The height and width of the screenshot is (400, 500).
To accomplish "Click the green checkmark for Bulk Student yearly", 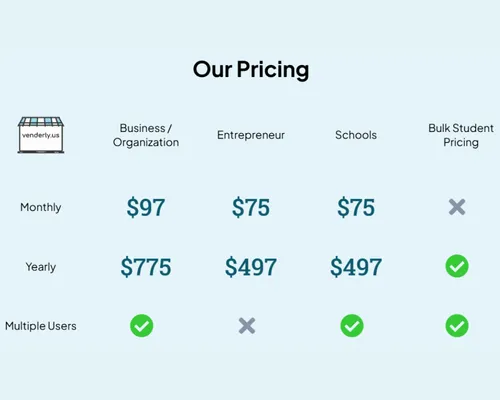I will [x=457, y=266].
